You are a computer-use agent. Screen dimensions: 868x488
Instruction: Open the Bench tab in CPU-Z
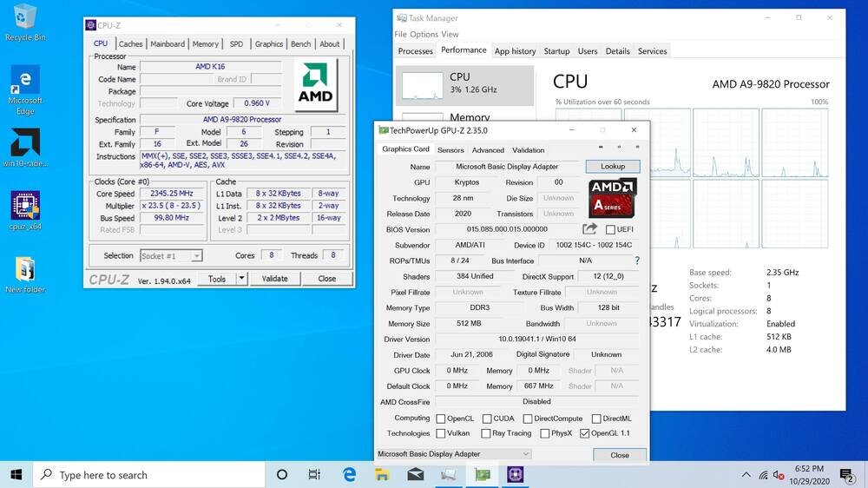pos(300,43)
